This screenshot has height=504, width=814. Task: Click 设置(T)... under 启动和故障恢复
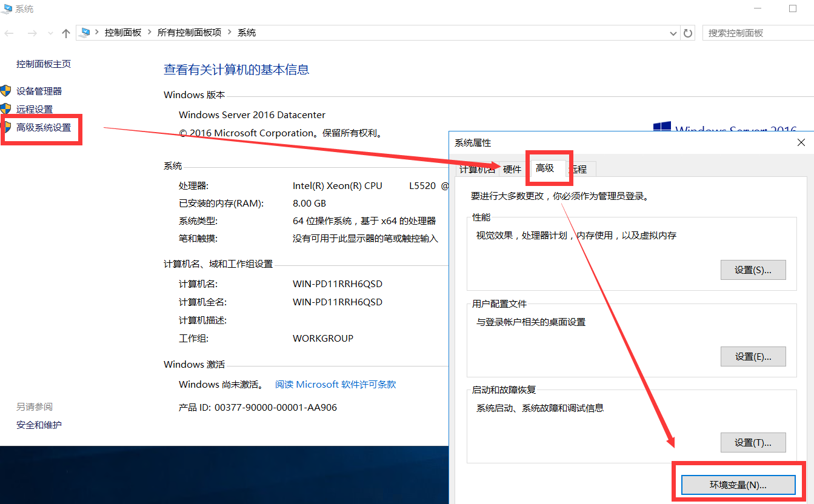753,443
